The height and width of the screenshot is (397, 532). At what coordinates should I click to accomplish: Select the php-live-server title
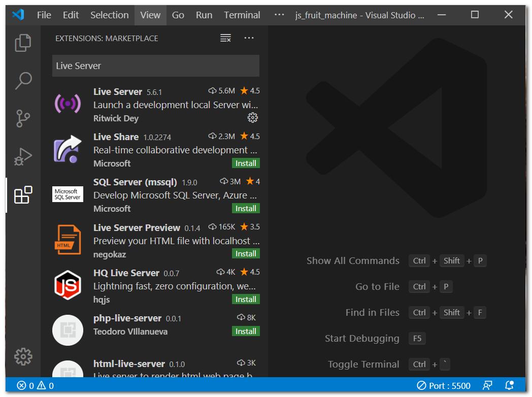[127, 318]
